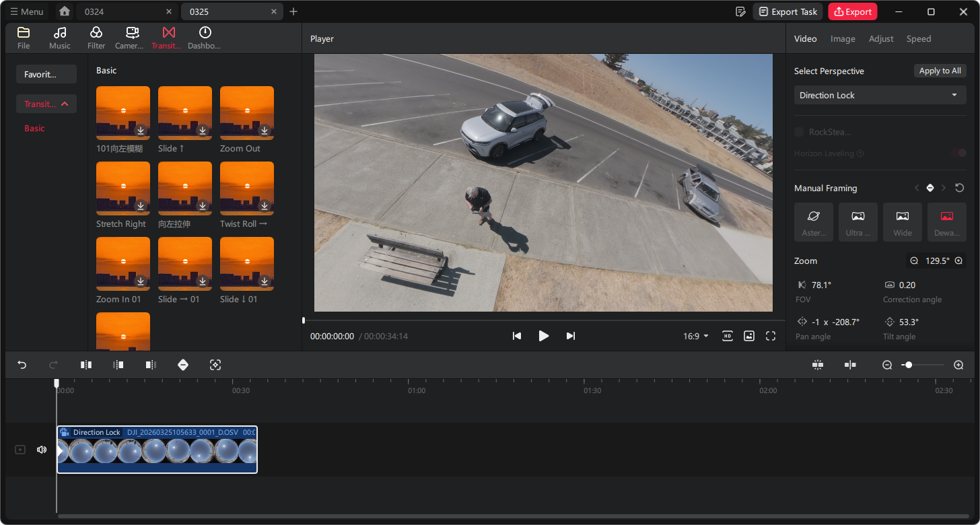Add a new project tab
Image resolution: width=980 pixels, height=525 pixels.
click(x=293, y=11)
